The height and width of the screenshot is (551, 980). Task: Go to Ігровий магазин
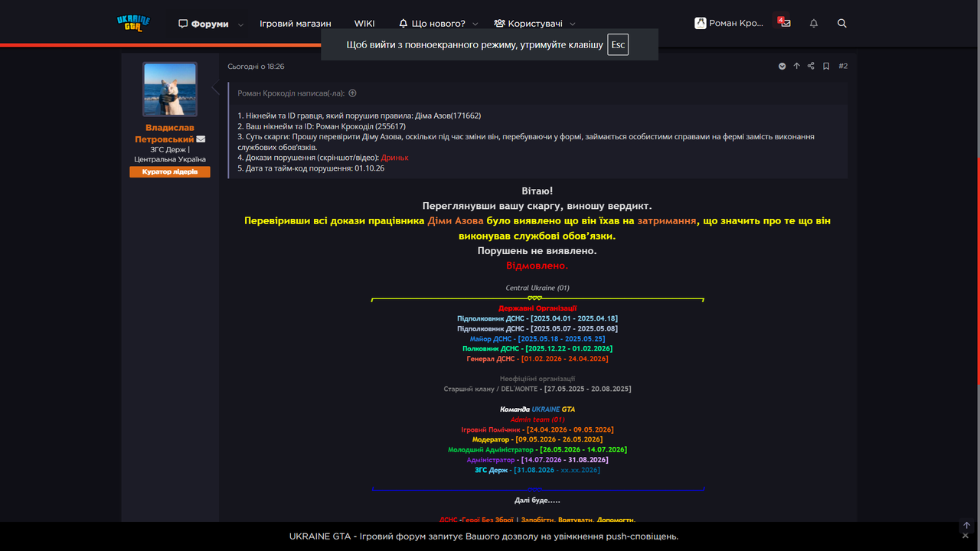pos(296,24)
